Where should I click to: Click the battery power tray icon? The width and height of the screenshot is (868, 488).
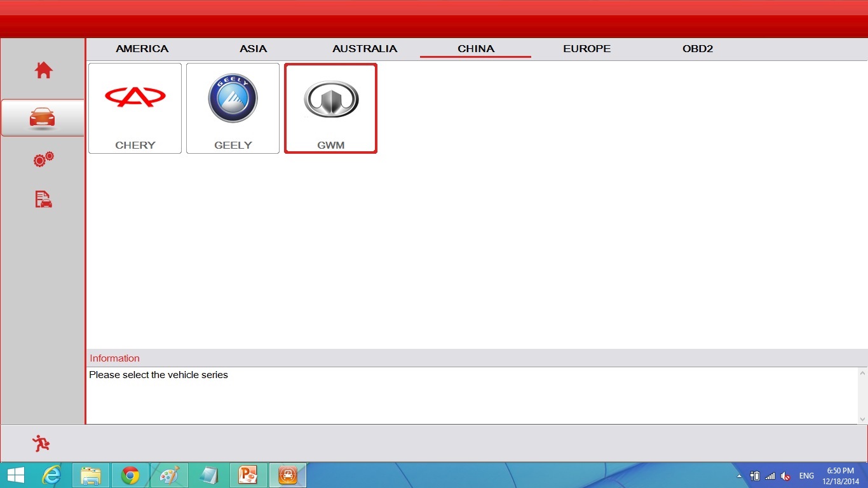click(755, 476)
